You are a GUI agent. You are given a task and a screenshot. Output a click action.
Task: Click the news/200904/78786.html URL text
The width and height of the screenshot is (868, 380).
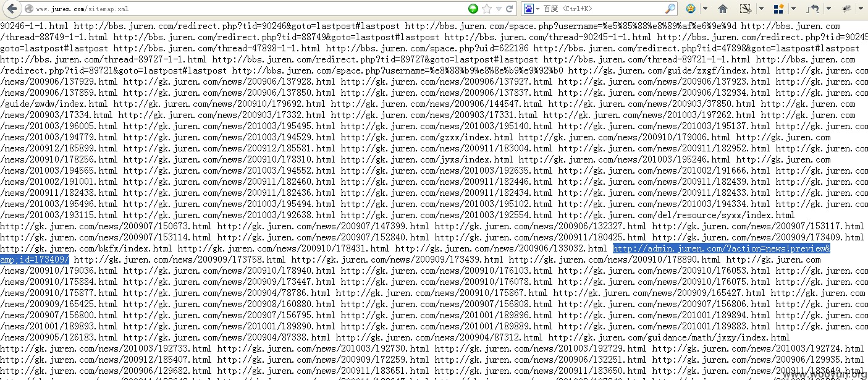tap(227, 293)
